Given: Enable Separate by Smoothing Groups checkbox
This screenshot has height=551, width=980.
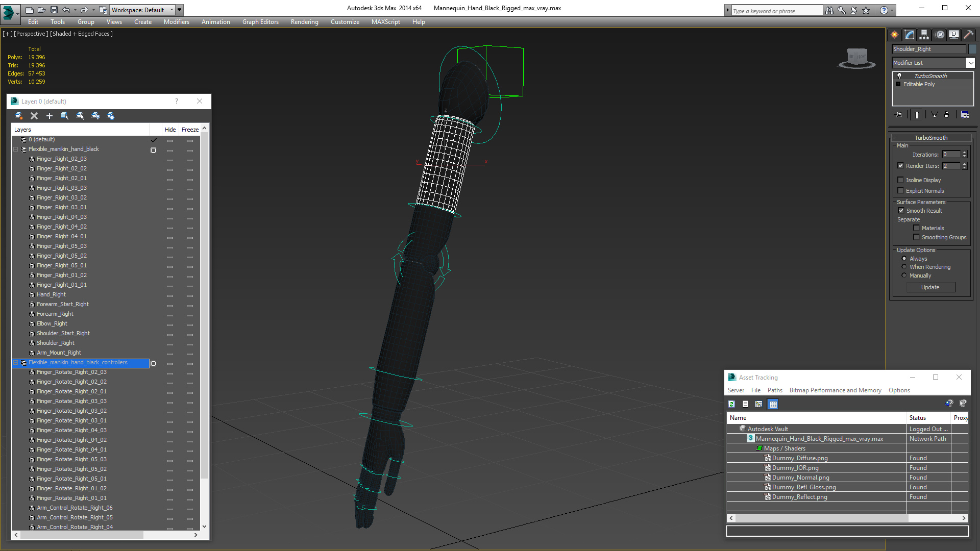Looking at the screenshot, I should [917, 237].
